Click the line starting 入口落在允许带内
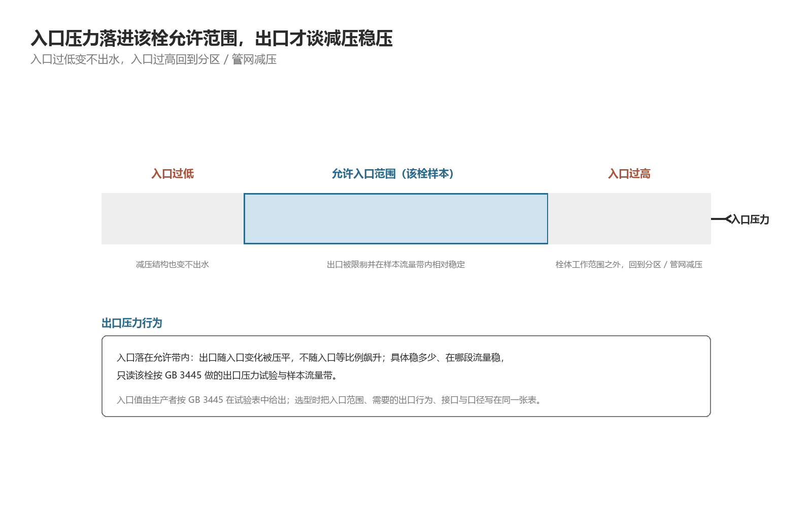This screenshot has height=508, width=812. coord(312,358)
